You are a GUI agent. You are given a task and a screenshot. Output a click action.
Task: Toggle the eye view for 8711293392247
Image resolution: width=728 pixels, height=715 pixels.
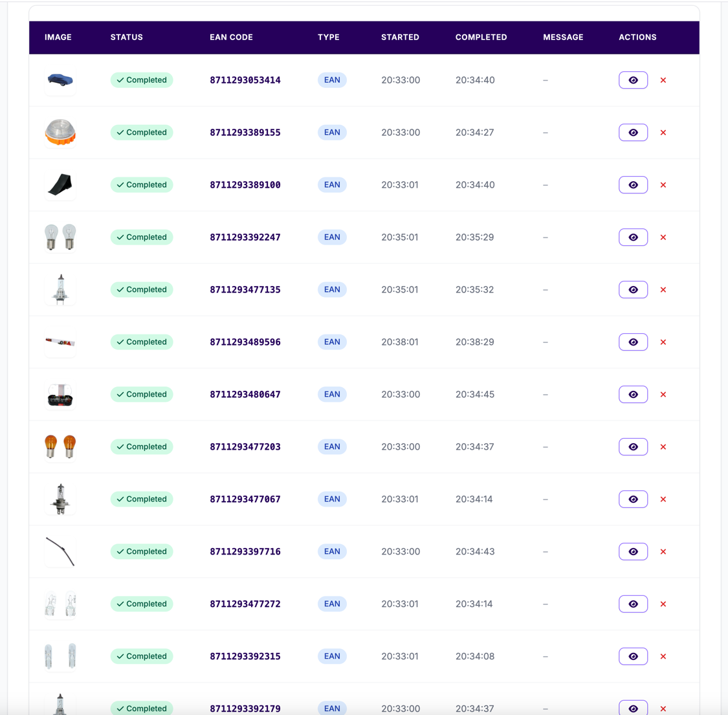point(633,237)
